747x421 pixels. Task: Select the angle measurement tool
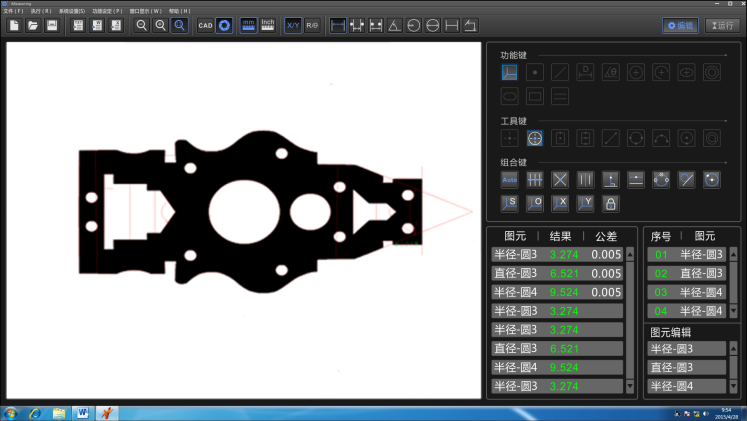pos(394,26)
